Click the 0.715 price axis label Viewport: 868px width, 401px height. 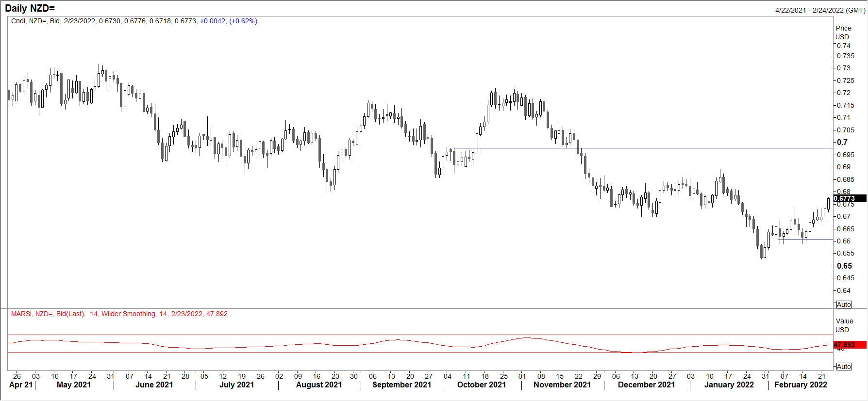click(846, 105)
